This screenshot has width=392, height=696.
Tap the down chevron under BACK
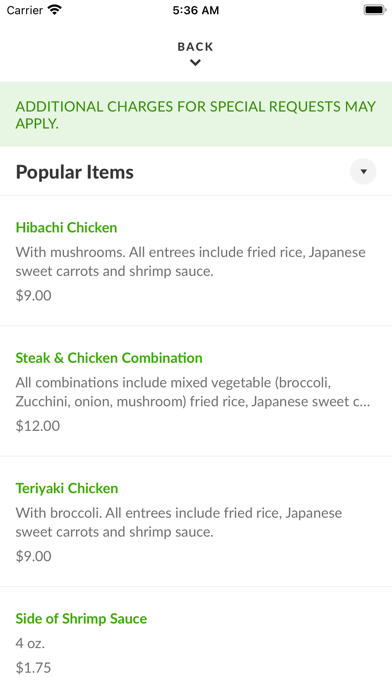pos(195,63)
